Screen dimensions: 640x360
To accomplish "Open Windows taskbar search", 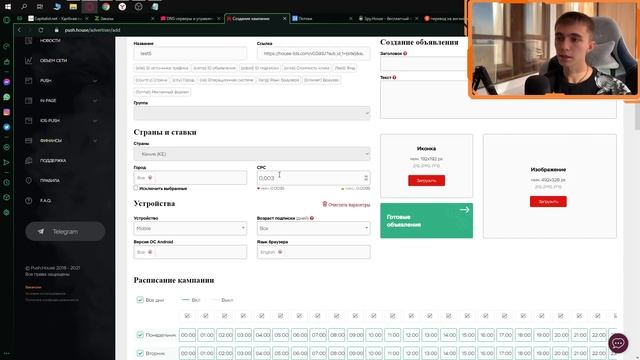I will pyautogui.click(x=24, y=7).
